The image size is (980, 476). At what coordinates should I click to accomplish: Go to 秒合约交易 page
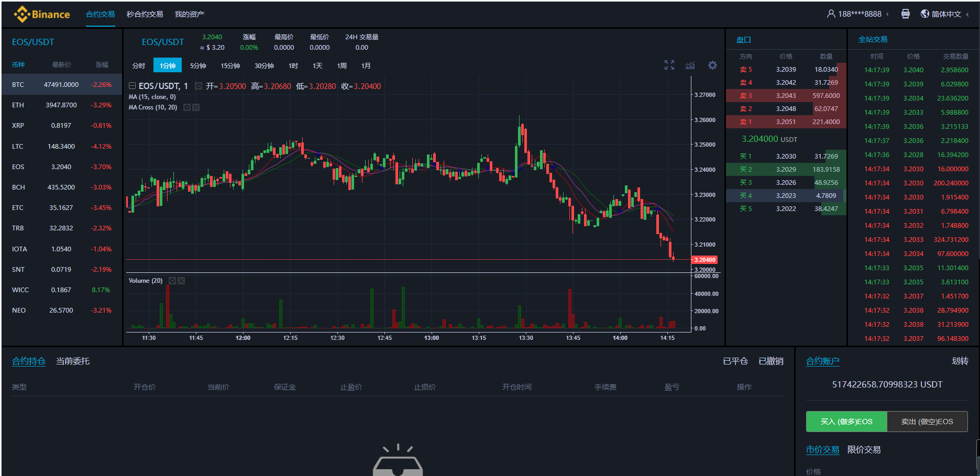point(145,14)
